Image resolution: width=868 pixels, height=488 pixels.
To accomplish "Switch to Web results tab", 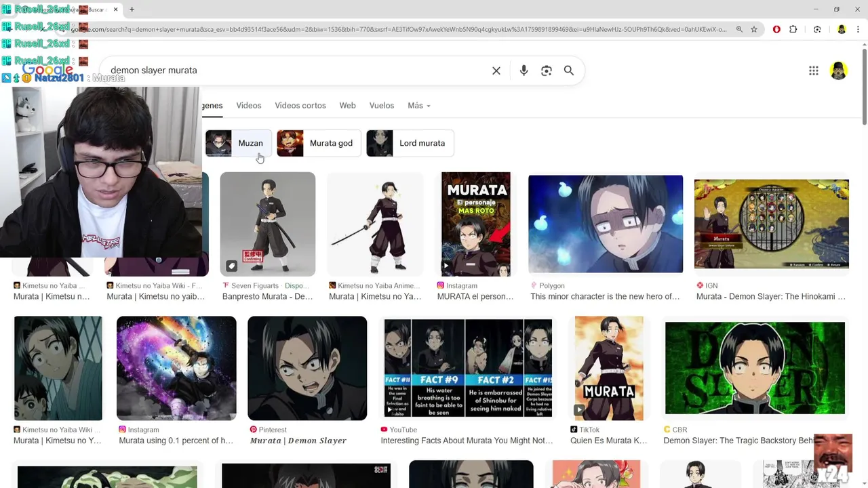I will 347,106.
